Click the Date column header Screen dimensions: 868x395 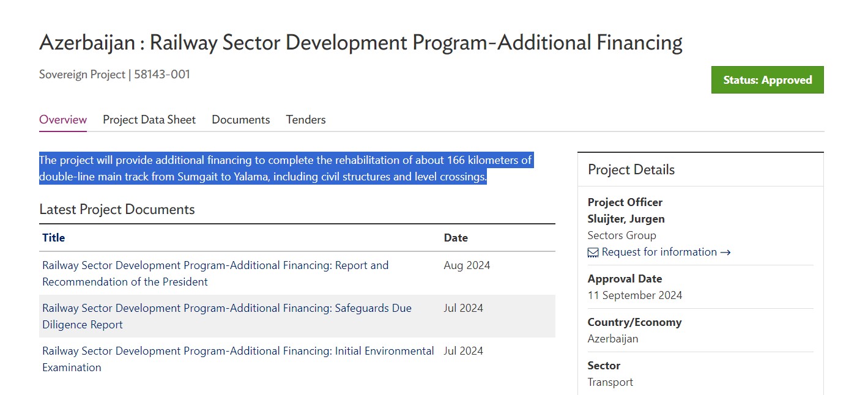coord(456,238)
